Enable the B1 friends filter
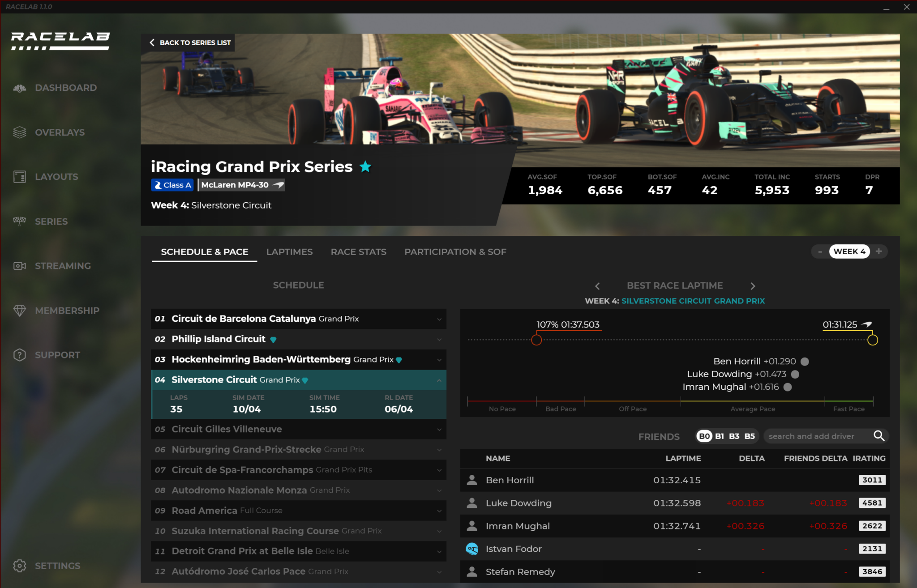This screenshot has width=917, height=588. point(720,436)
